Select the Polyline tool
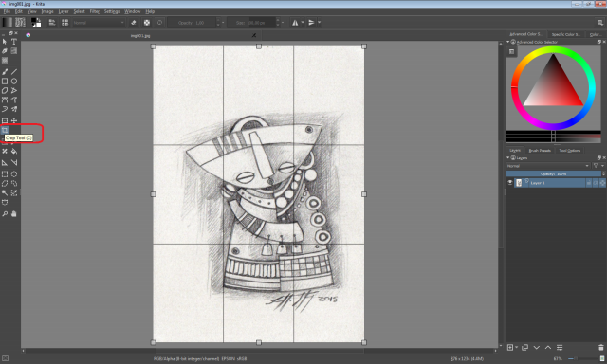The height and width of the screenshot is (364, 607). click(14, 90)
